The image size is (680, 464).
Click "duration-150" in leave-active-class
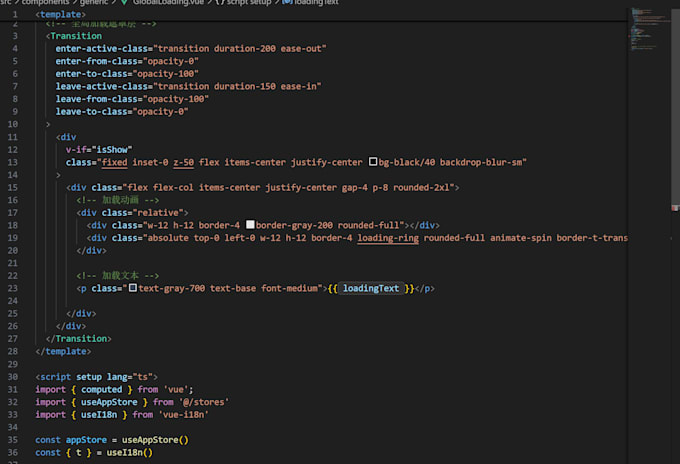(x=245, y=86)
